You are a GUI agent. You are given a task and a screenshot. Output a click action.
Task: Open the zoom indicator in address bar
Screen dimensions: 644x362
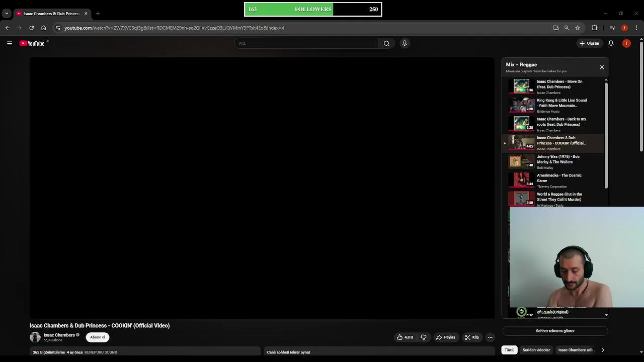click(x=567, y=28)
